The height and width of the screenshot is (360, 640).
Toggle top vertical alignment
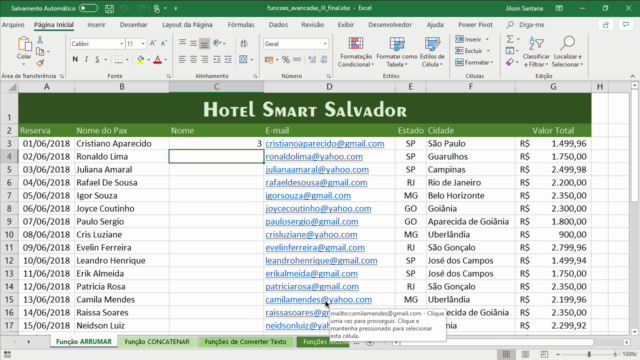pyautogui.click(x=182, y=43)
